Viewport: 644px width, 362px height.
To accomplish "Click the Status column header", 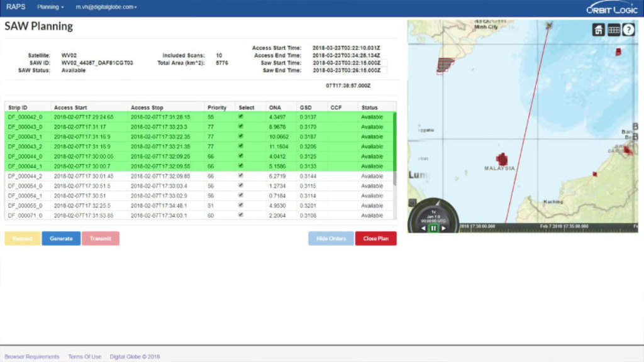I will [x=369, y=107].
